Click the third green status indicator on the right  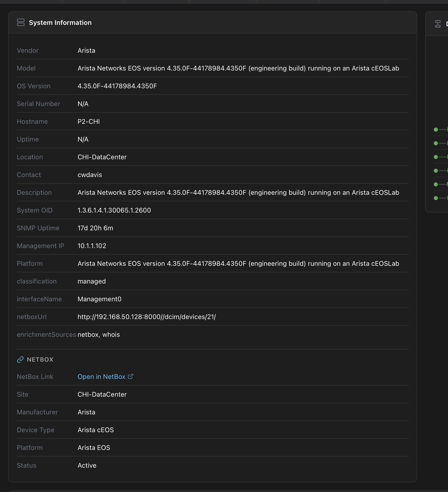point(436,157)
